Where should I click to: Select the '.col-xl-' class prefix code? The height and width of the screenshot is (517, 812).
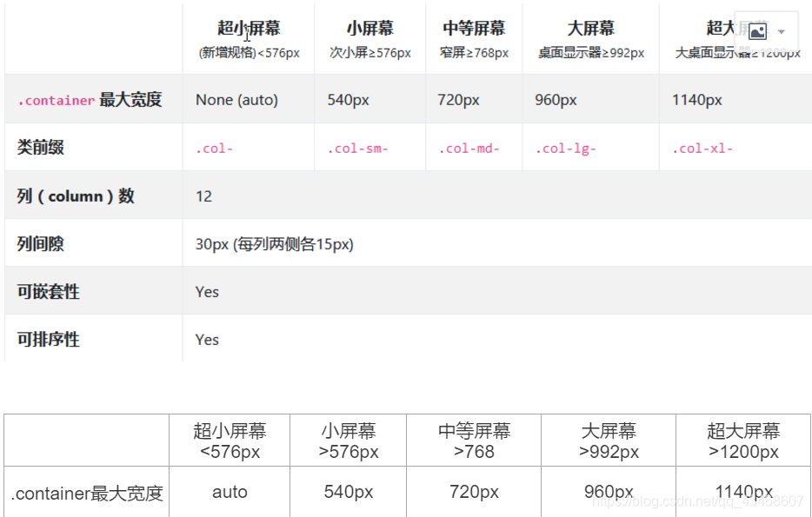[702, 149]
